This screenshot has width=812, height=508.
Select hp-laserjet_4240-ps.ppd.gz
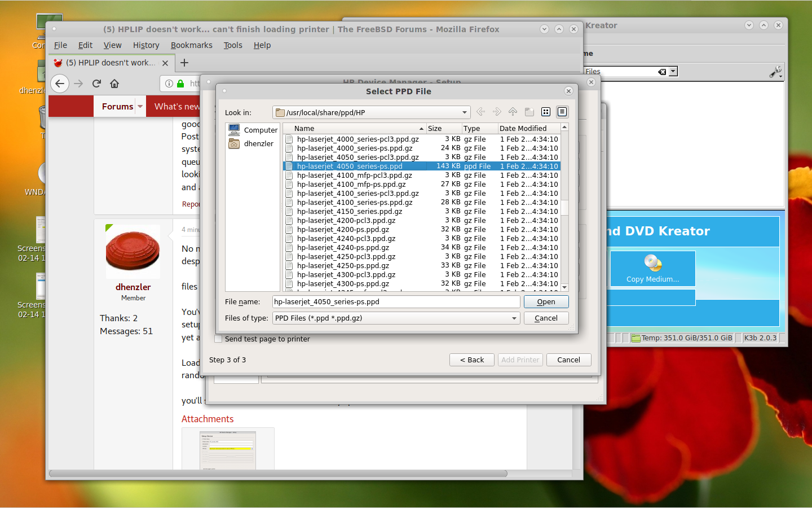343,247
